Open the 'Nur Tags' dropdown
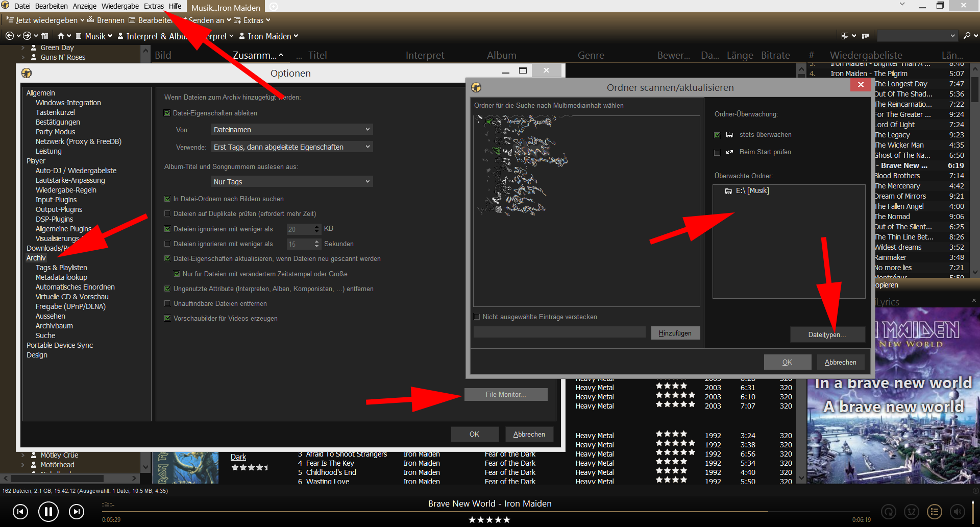This screenshot has height=527, width=980. click(x=291, y=182)
